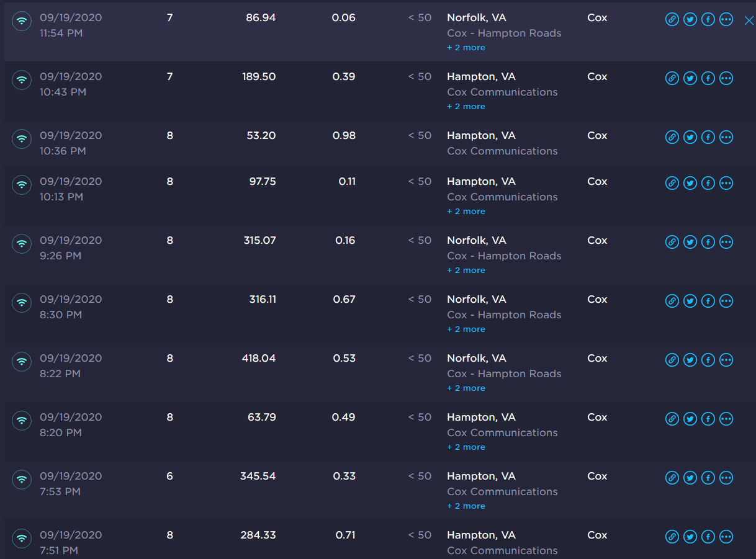
Task: Open more options for the 10:43 PM result
Action: [726, 79]
